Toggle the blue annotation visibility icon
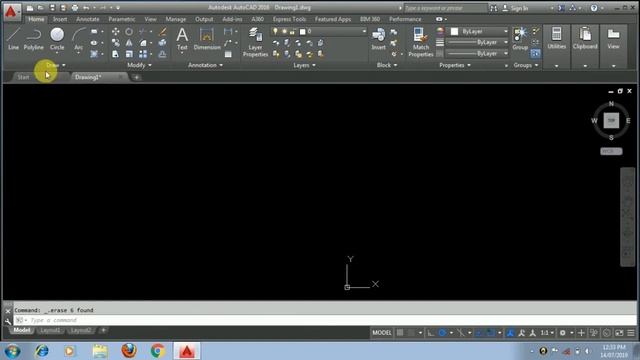Image resolution: width=640 pixels, height=360 pixels. (510, 333)
